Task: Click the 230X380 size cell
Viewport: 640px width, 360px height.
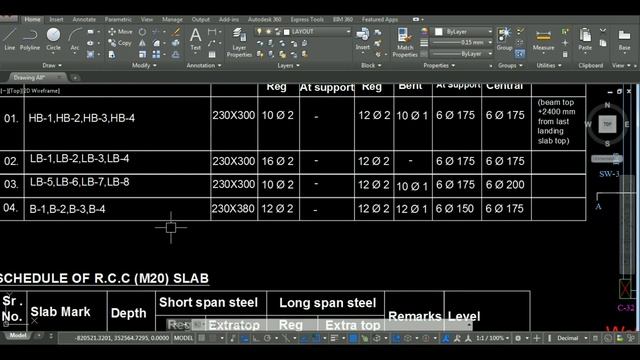Action: tap(234, 209)
